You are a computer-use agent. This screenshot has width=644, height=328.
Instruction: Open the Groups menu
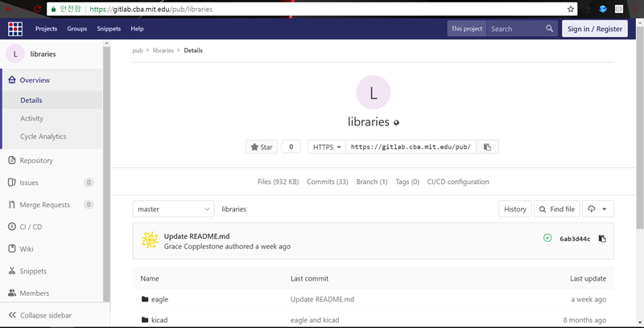click(77, 29)
